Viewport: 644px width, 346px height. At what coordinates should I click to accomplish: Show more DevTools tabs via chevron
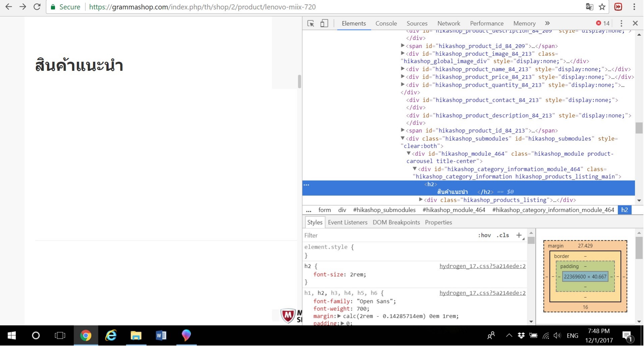point(547,23)
